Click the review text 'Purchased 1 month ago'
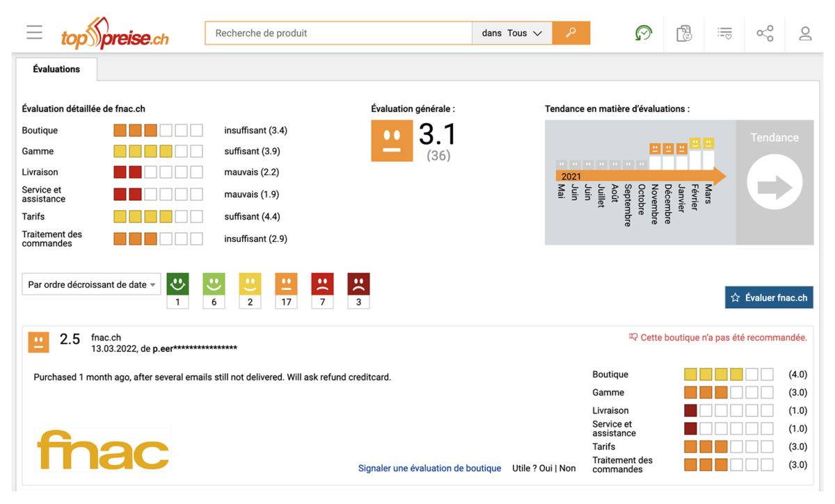Image resolution: width=835 pixels, height=504 pixels. click(212, 377)
